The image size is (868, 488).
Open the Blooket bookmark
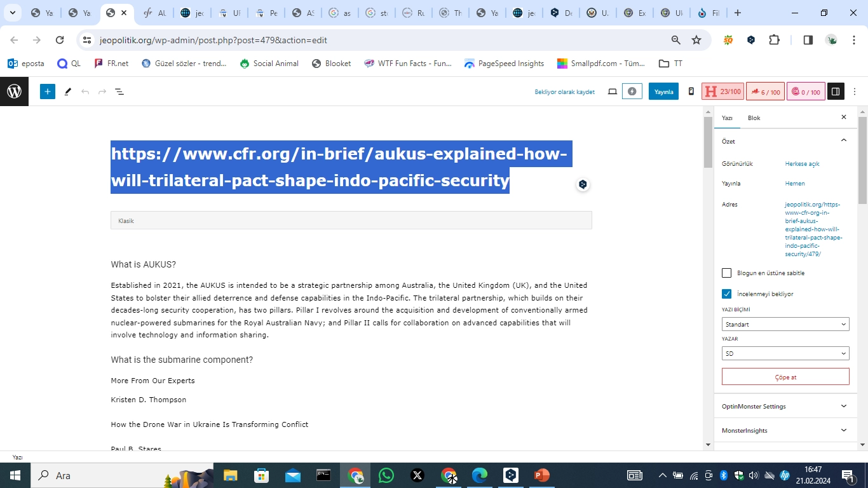(332, 64)
